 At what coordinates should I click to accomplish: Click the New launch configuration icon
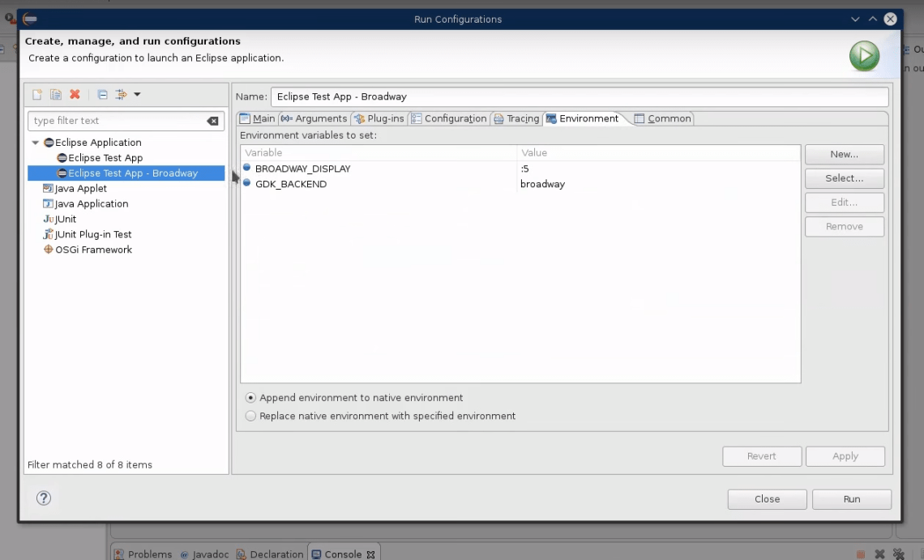(37, 95)
